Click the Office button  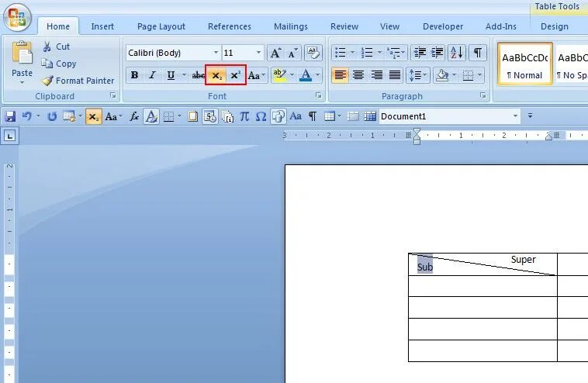[x=17, y=17]
